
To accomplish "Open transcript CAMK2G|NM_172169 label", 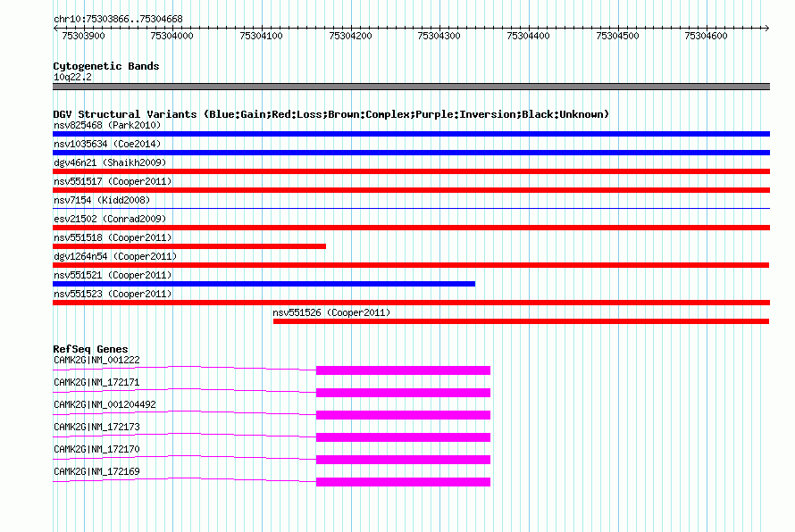I will [x=96, y=471].
